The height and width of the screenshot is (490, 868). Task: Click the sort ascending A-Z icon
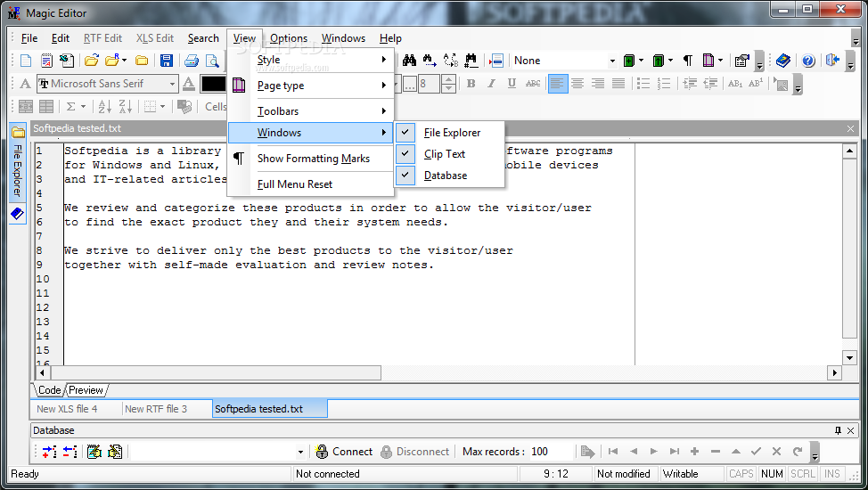click(x=104, y=106)
